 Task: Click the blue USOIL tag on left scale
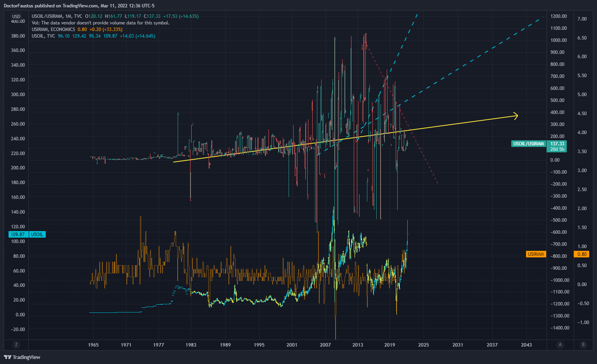pos(37,235)
